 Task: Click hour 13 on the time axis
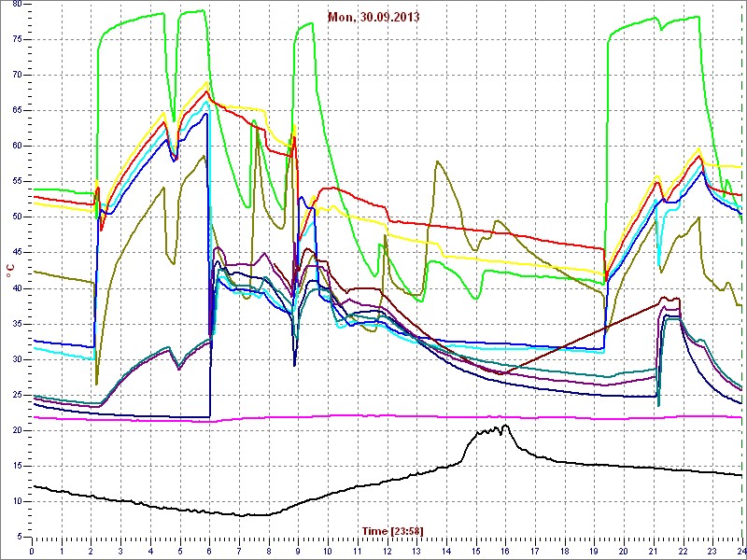(416, 551)
